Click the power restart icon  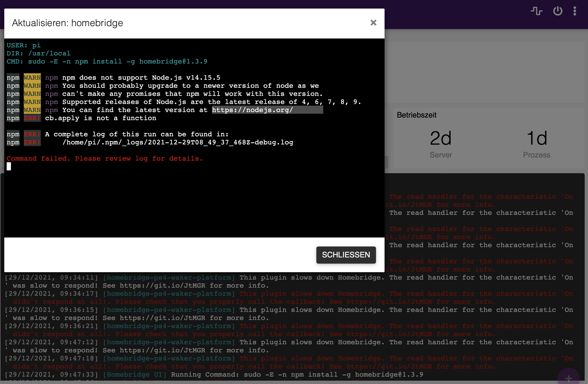[x=558, y=11]
